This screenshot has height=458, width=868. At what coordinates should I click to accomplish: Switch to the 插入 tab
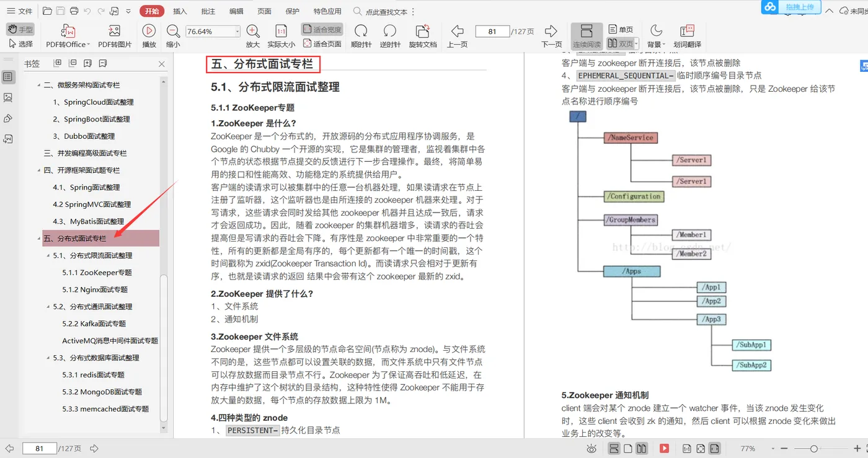pyautogui.click(x=180, y=11)
